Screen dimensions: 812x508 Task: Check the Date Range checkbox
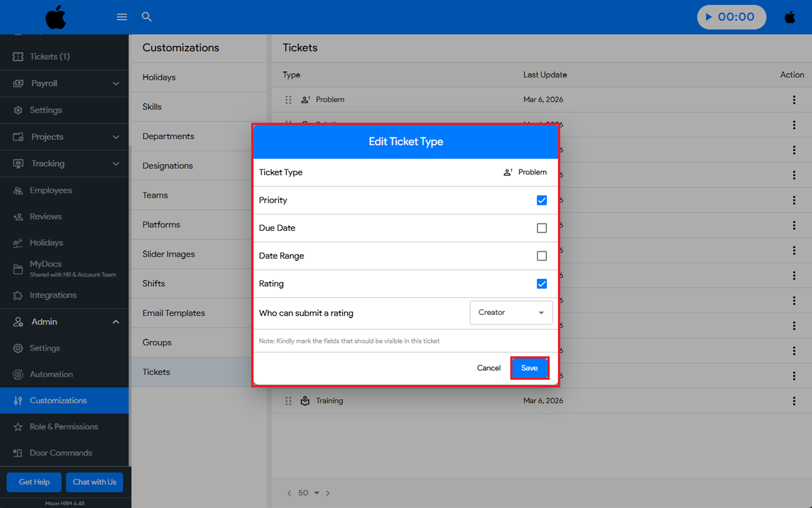tap(541, 256)
